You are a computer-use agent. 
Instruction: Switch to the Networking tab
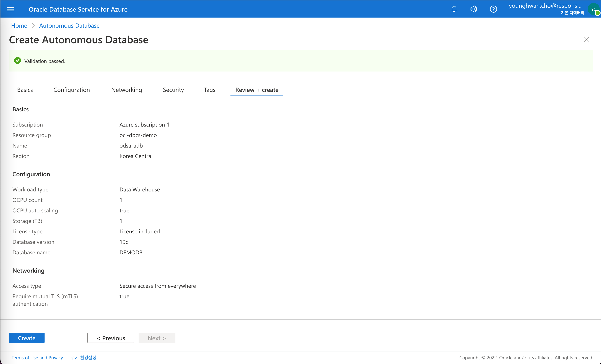[x=126, y=90]
